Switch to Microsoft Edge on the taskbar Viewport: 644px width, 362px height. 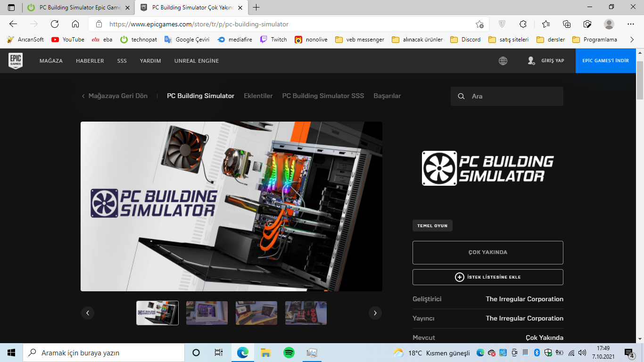pyautogui.click(x=242, y=353)
